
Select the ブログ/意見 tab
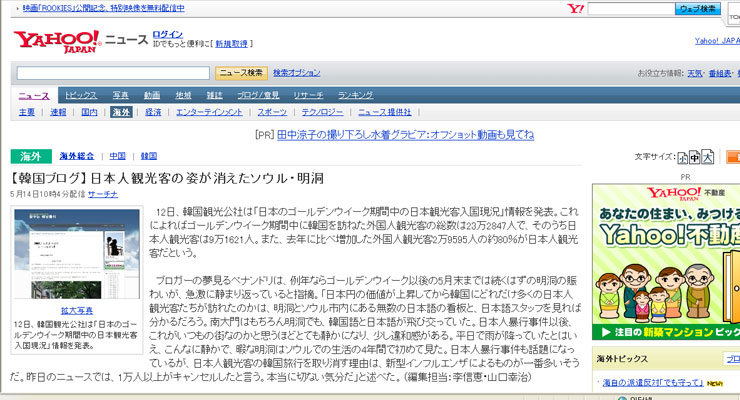point(258,95)
